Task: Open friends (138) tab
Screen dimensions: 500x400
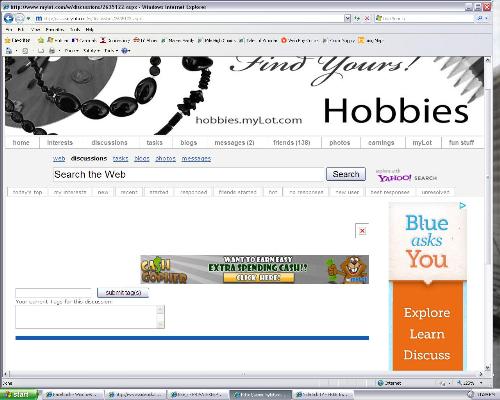Action: pyautogui.click(x=292, y=143)
